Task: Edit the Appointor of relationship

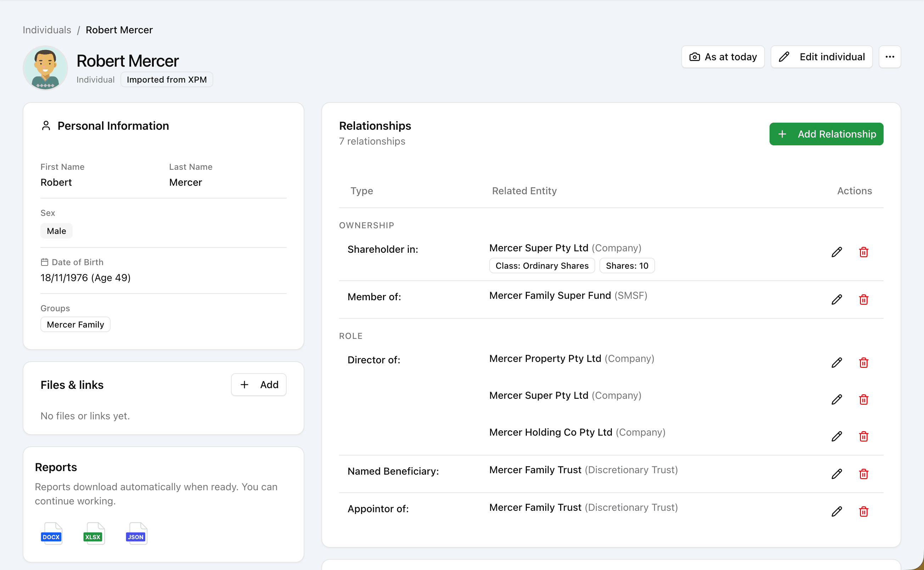Action: 836,511
